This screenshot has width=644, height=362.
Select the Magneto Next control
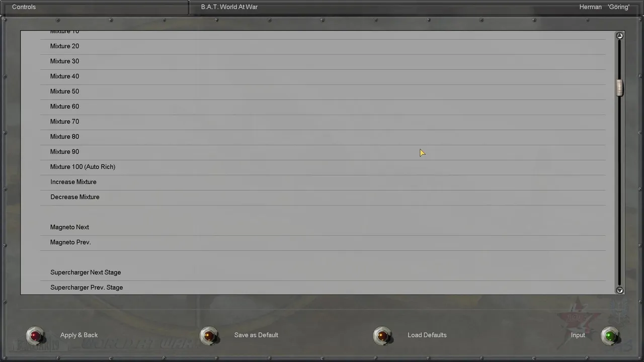[323, 227]
